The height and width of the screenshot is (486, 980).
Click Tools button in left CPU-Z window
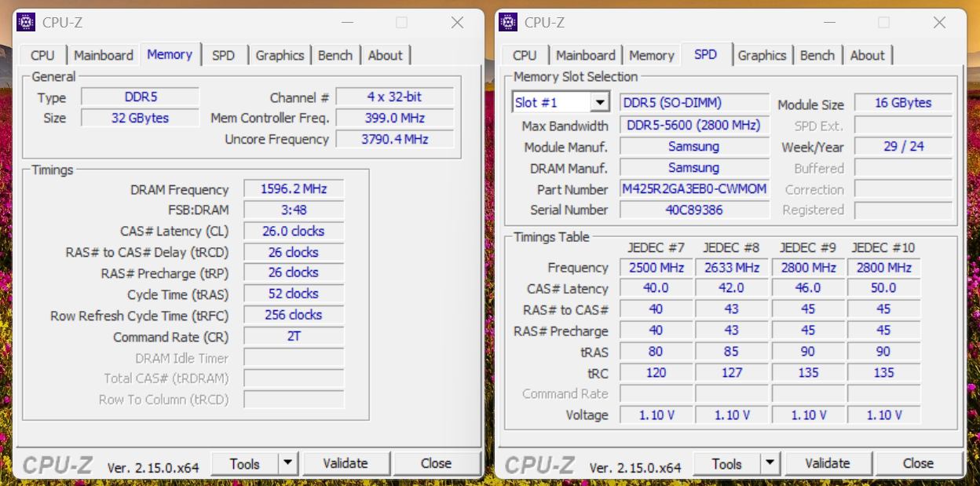click(245, 463)
